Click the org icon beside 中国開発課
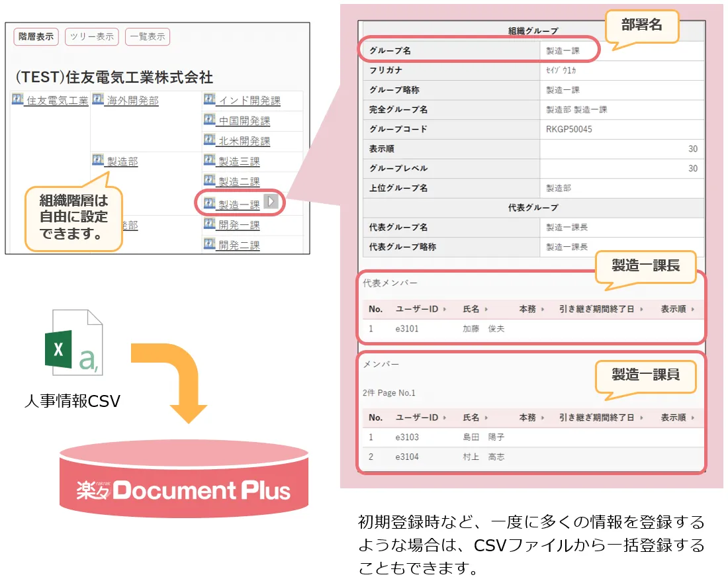Screen dimensions: 728x581 tap(209, 119)
